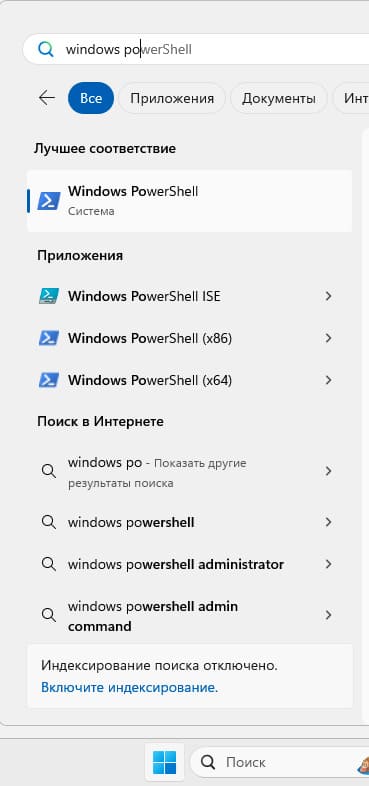The width and height of the screenshot is (369, 786).
Task: Switch to the 'Документы' filter tab
Action: pos(279,98)
